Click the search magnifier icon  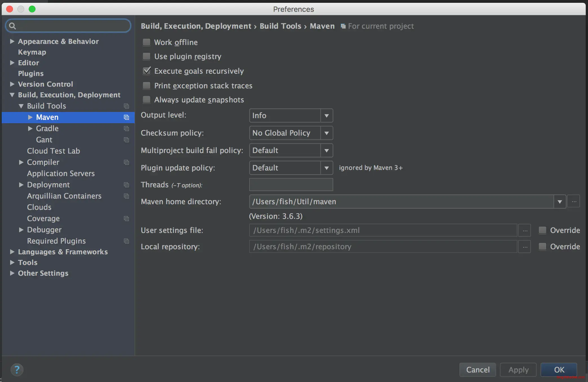pyautogui.click(x=12, y=26)
